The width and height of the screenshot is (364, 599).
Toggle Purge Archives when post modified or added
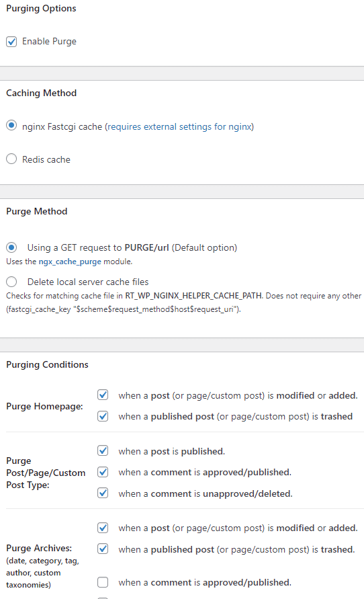click(103, 528)
